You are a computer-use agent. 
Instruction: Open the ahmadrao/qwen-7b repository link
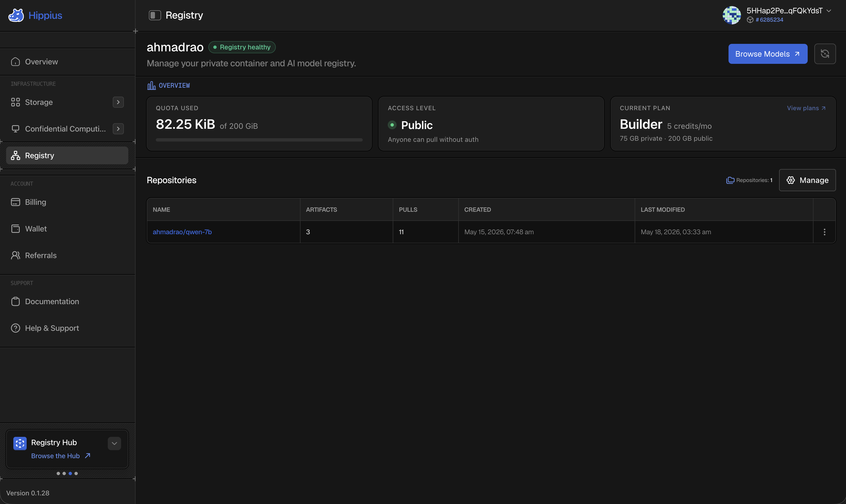point(182,232)
